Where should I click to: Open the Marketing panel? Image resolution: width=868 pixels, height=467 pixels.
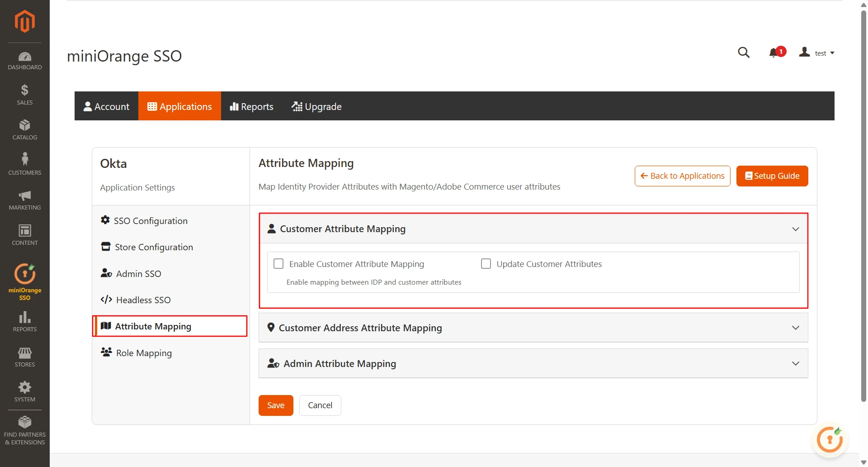coord(24,199)
